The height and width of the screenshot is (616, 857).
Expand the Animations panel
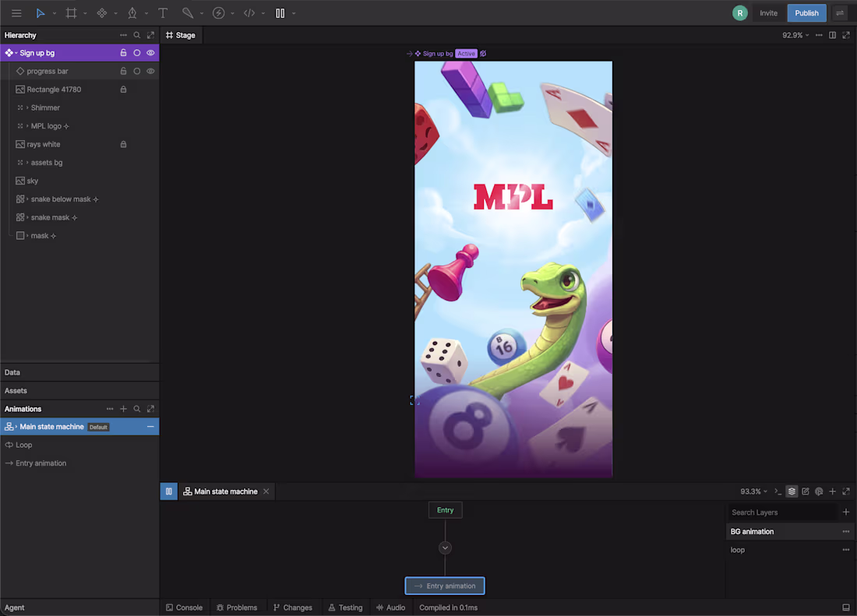pos(151,409)
